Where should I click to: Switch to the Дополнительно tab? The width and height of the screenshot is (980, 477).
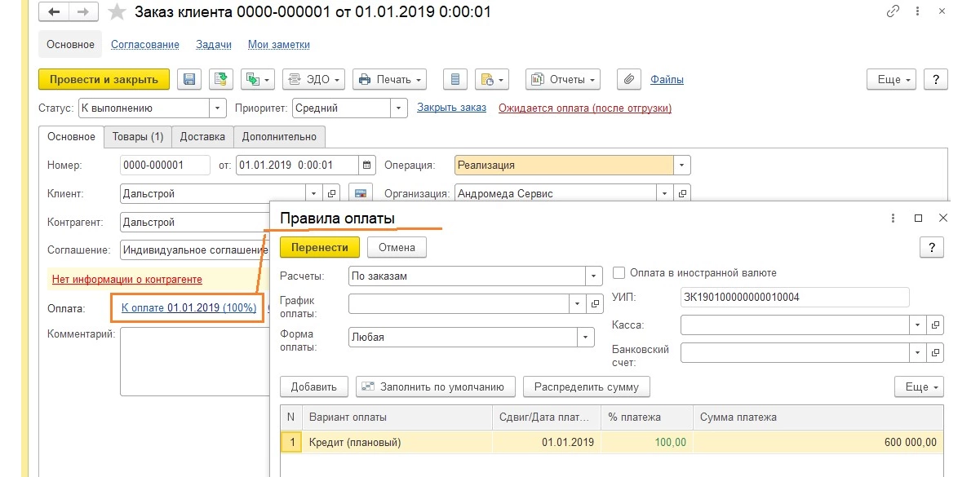280,136
